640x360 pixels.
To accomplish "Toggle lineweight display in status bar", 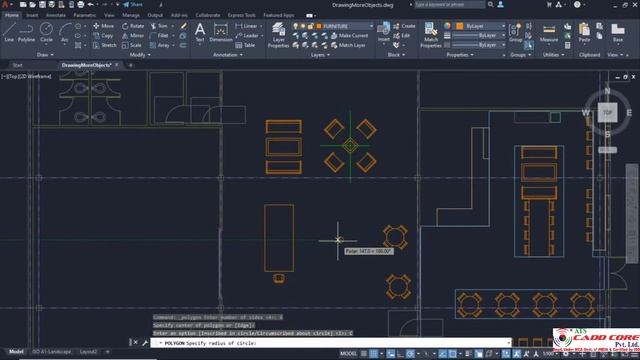I will point(468,354).
